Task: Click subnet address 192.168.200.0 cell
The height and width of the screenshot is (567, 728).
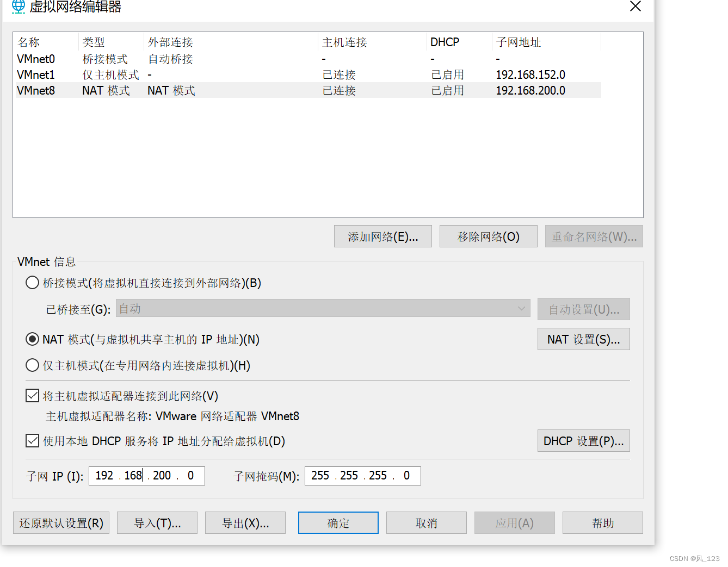Action: (530, 90)
